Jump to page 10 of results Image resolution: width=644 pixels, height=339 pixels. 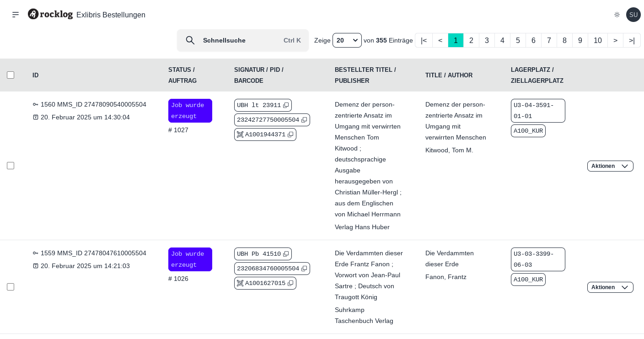click(x=597, y=40)
